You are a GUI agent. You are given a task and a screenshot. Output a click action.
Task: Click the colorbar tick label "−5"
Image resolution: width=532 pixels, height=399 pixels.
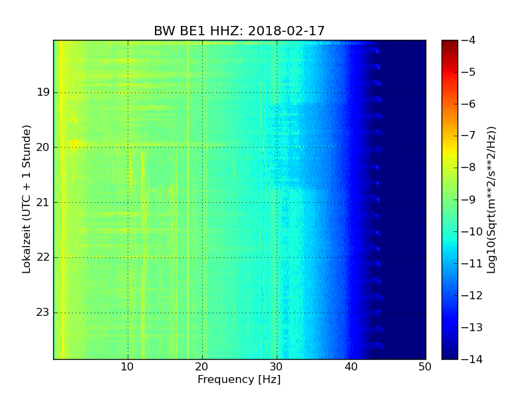(469, 72)
